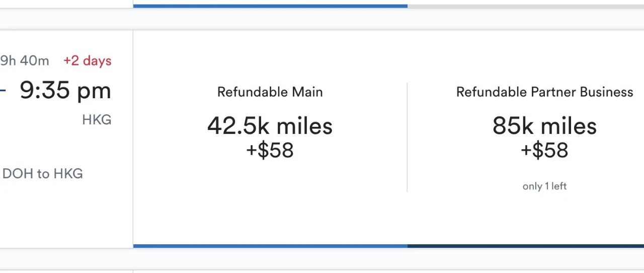The width and height of the screenshot is (644, 273).
Task: Click the dark navy bar beneath Partner Business
Action: coord(525,246)
